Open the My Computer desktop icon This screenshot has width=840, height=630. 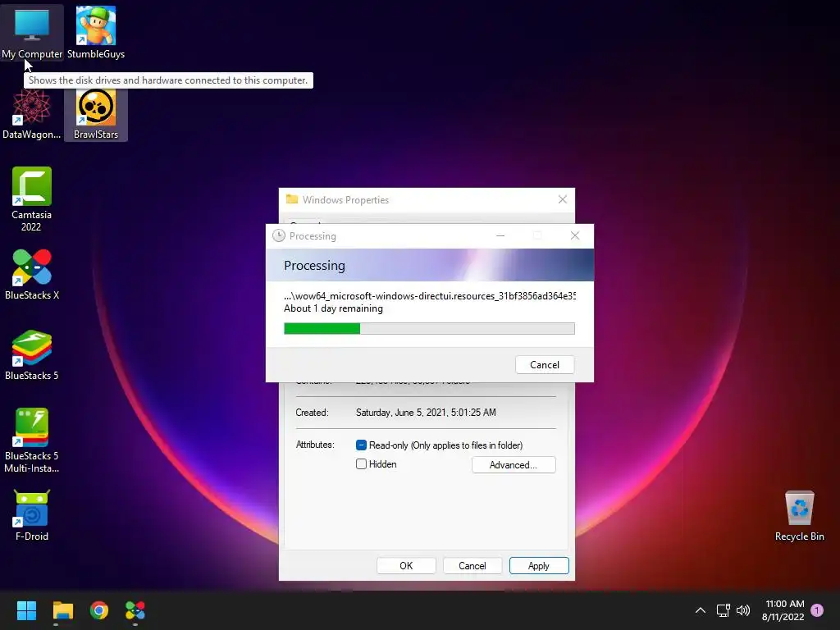pos(32,32)
